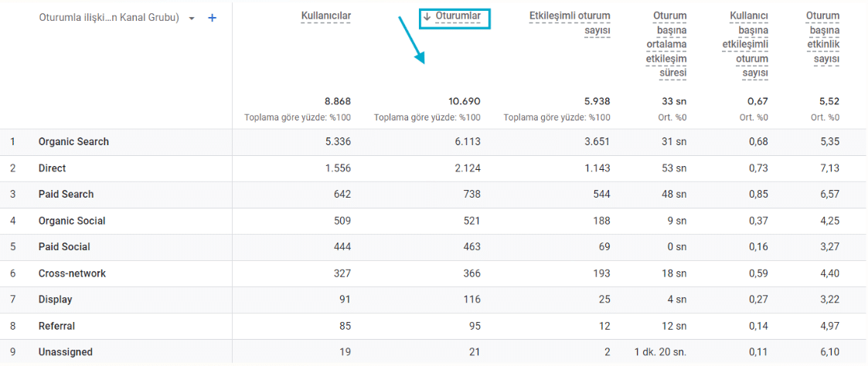Click Organic Search sessions value 6.113
Image resolution: width=868 pixels, height=366 pixels.
coord(467,142)
